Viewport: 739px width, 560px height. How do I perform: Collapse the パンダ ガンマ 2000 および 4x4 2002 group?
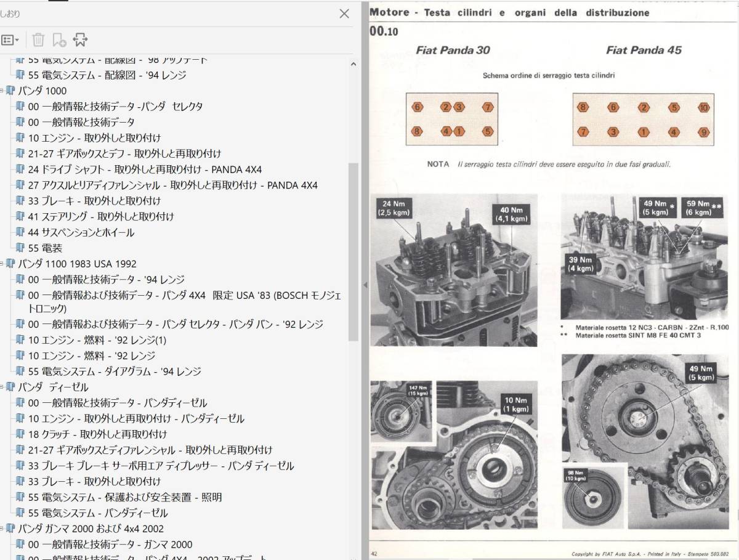(x=2, y=529)
